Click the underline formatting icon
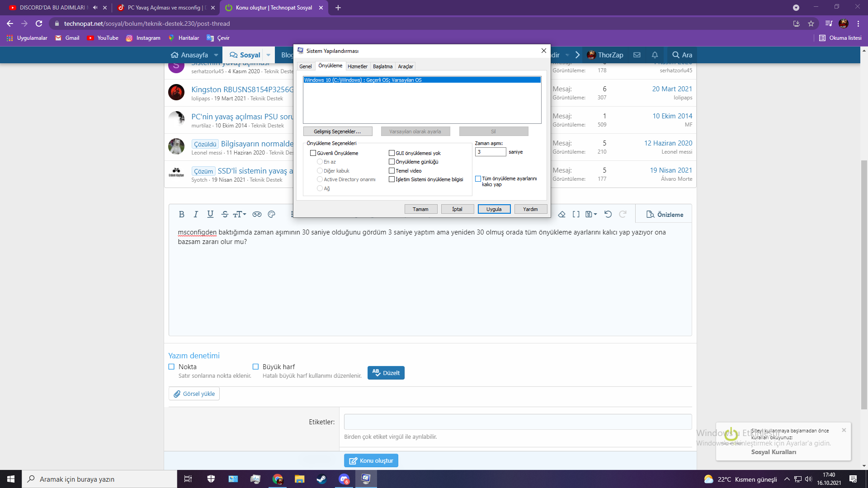Screen dimensions: 868x488 (x=210, y=214)
